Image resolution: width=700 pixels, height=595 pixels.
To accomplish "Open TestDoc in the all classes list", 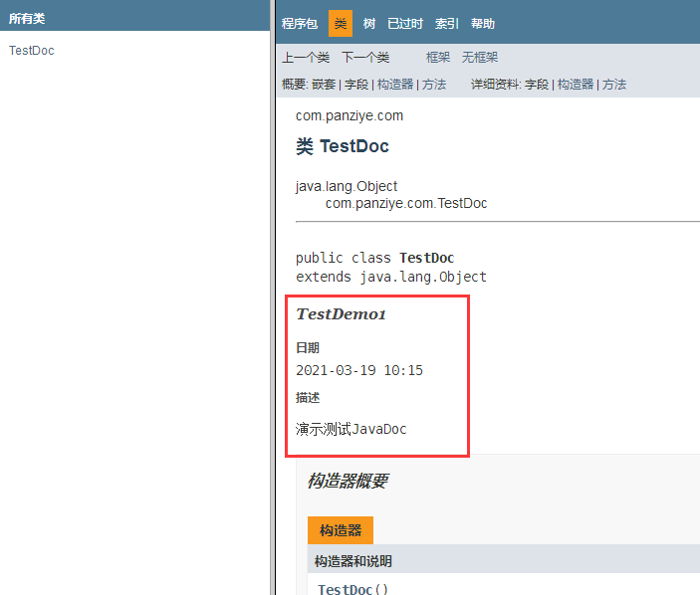I will click(32, 51).
